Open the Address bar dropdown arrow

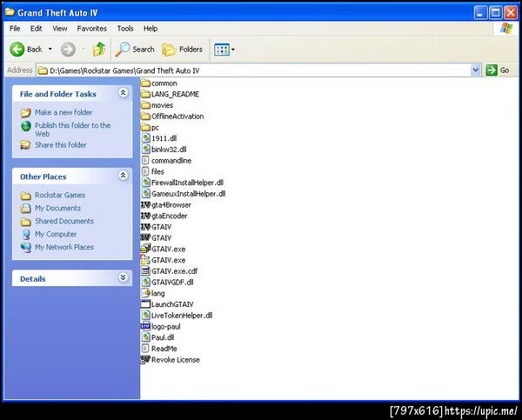[x=476, y=70]
